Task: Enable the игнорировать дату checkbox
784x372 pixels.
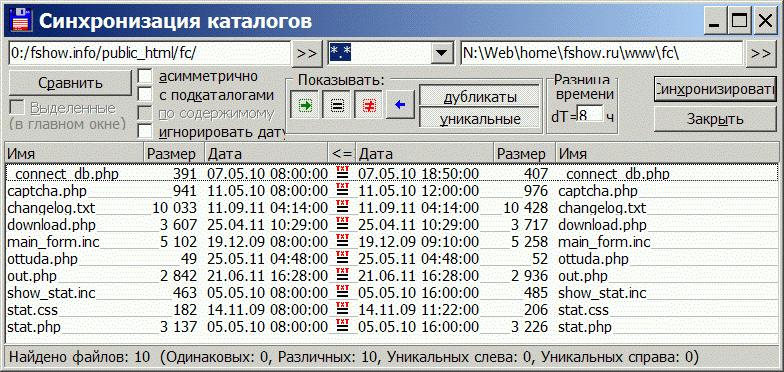Action: pyautogui.click(x=144, y=132)
